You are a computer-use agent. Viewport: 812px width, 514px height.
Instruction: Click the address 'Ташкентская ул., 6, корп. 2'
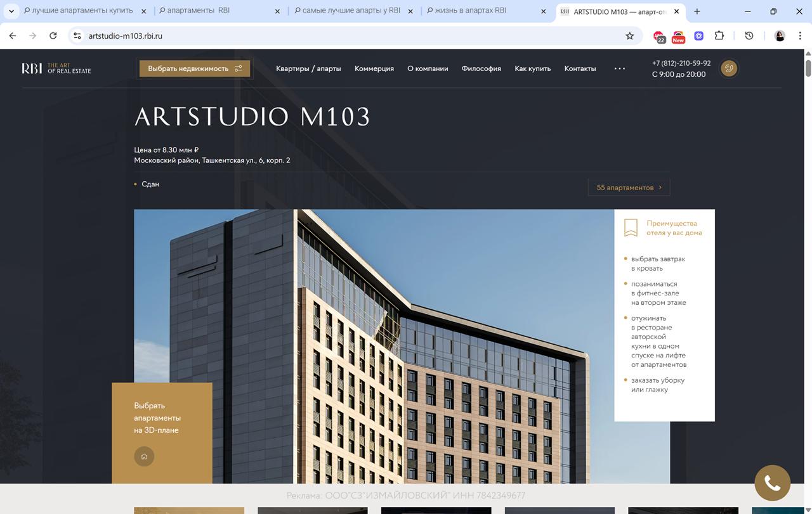click(x=246, y=160)
